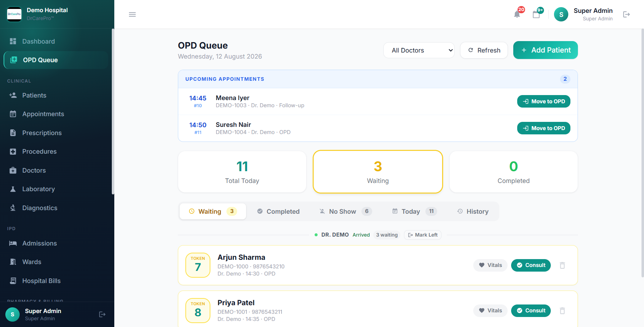Click the Super Admin avatar in header
Image resolution: width=644 pixels, height=327 pixels.
tap(561, 14)
